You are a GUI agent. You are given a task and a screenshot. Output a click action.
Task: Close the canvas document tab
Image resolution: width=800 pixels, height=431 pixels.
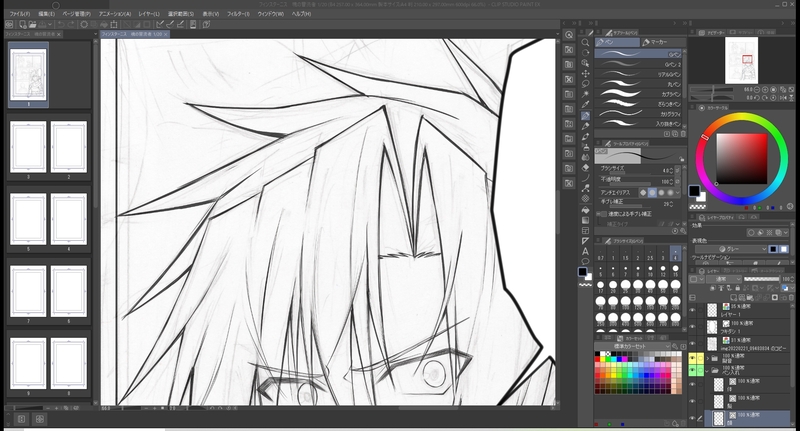pyautogui.click(x=166, y=34)
